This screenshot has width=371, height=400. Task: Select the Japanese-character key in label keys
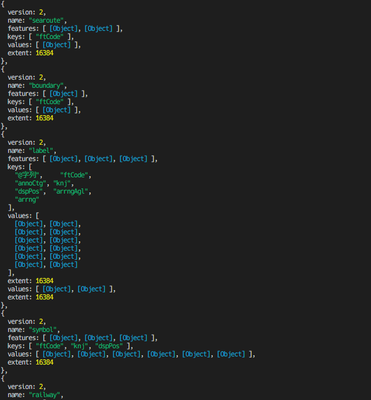coord(27,175)
